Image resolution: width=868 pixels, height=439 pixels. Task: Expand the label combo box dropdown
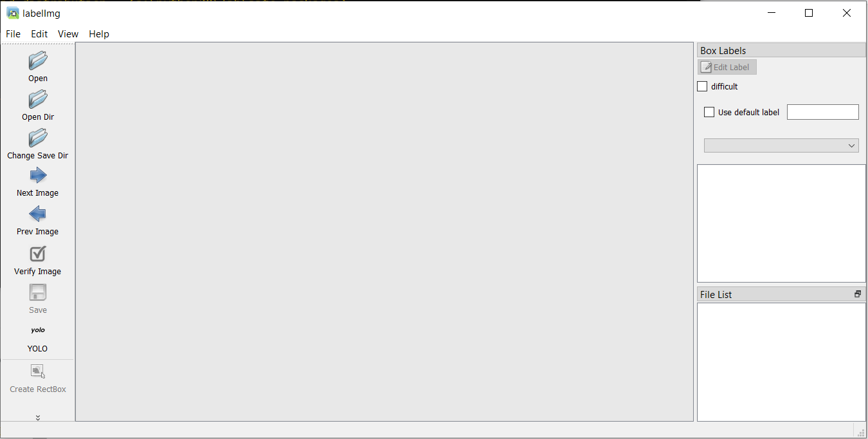click(781, 145)
